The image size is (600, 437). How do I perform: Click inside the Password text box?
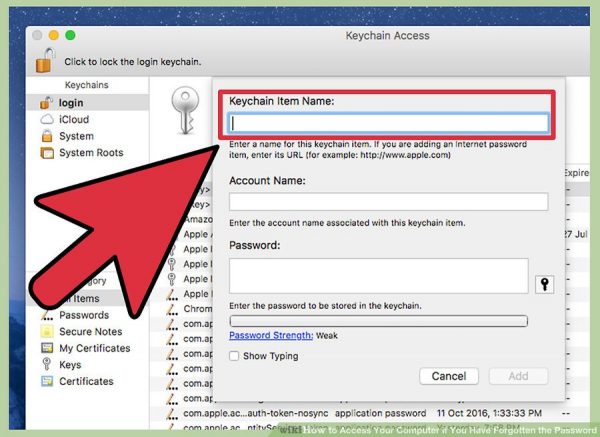click(x=379, y=276)
